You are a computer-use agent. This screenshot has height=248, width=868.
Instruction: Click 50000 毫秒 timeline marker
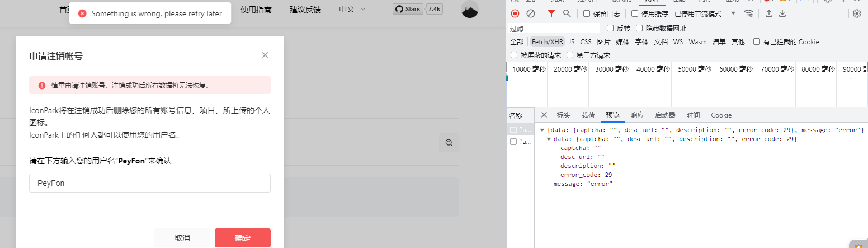694,69
